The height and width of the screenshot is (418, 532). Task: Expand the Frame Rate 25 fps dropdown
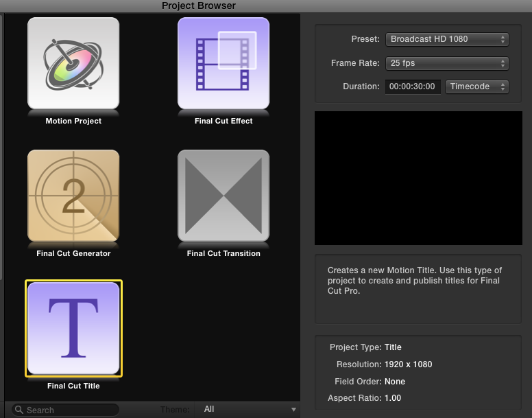point(447,63)
